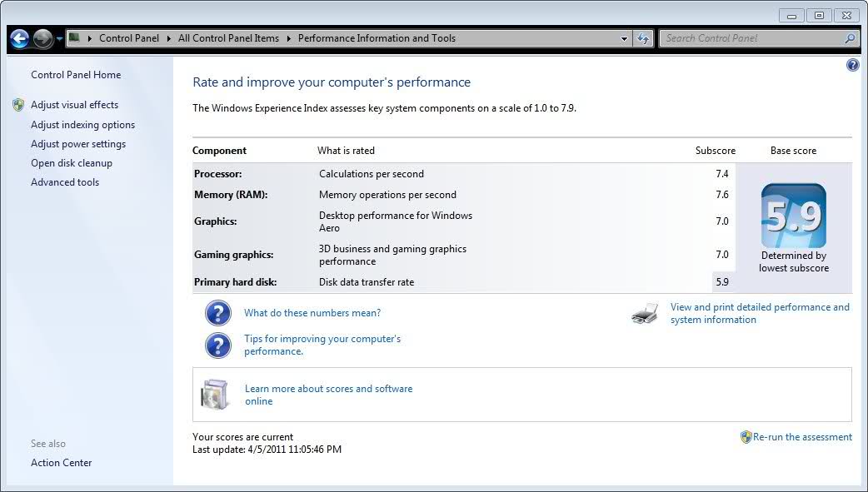This screenshot has width=868, height=492.
Task: Open recent pages dropdown beside Forward button
Action: point(58,39)
